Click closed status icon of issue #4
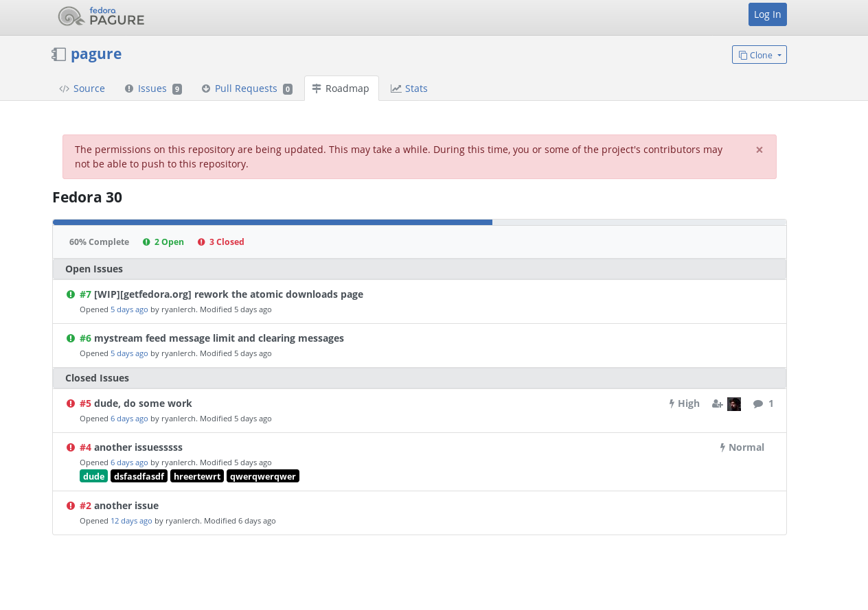 point(71,447)
